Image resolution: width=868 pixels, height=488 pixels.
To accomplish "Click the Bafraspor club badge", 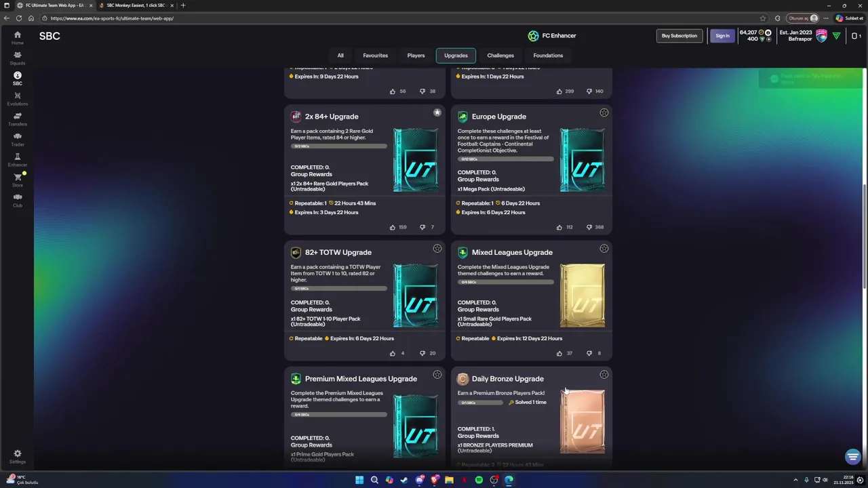I will [821, 36].
